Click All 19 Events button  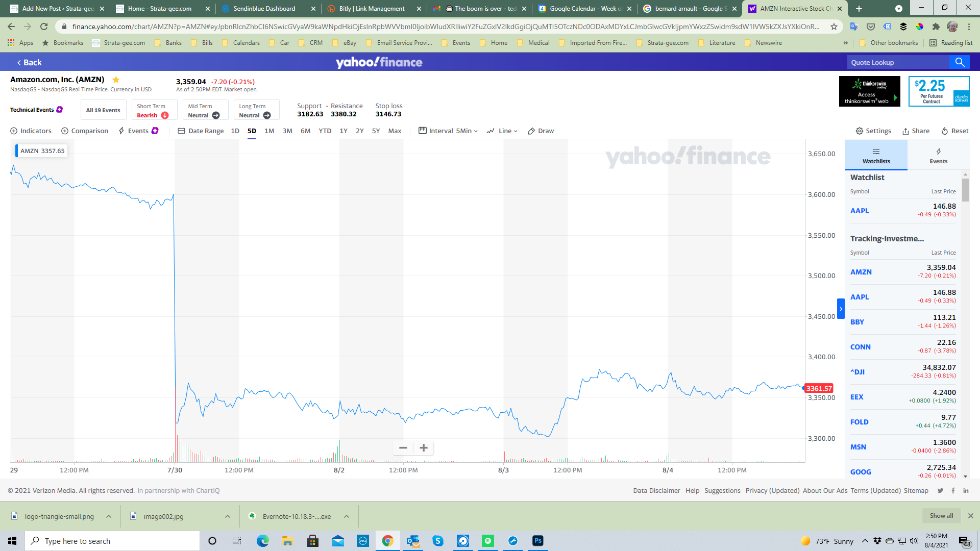[103, 110]
